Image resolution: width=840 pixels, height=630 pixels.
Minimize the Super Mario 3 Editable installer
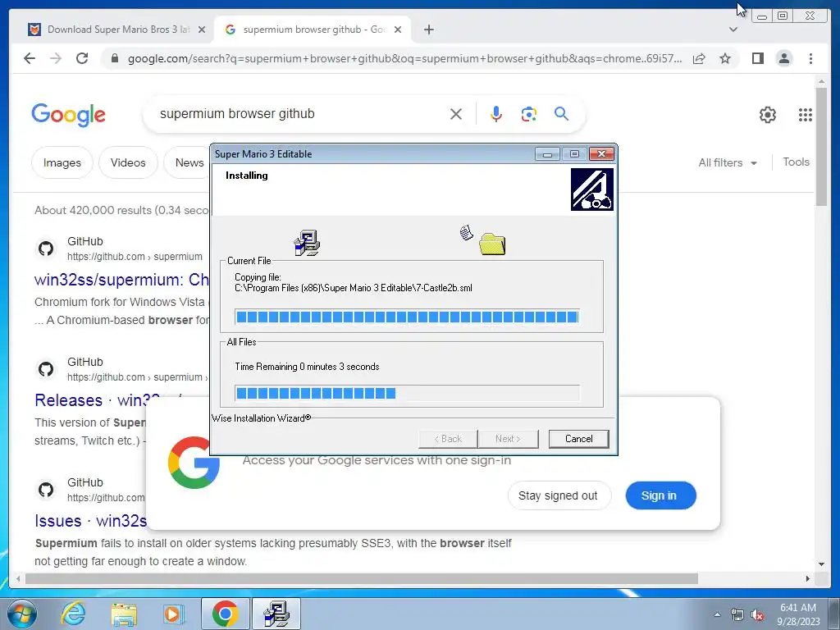click(547, 154)
